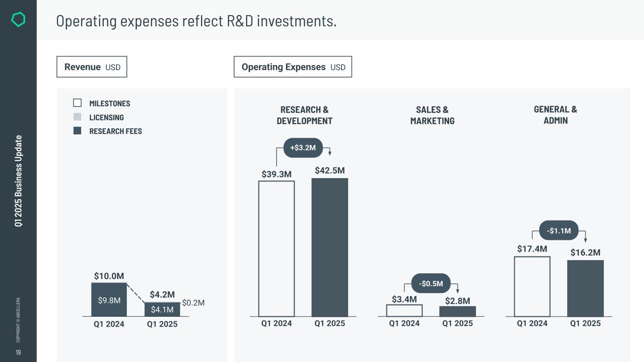Click the Research & Development heading
This screenshot has height=362, width=644.
point(304,115)
